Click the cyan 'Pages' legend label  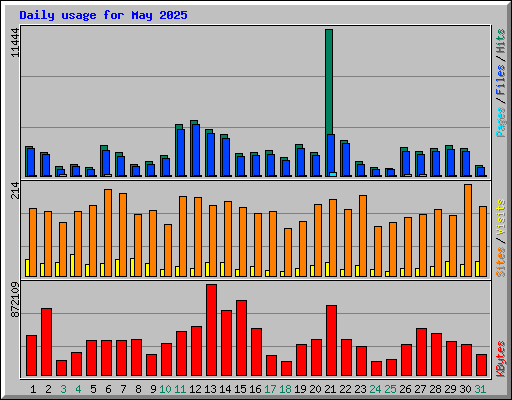[x=501, y=122]
